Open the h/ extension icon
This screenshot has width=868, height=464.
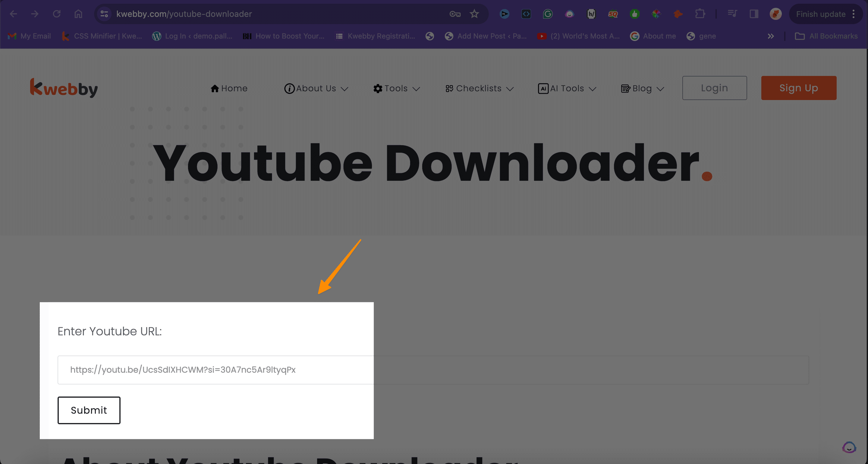pos(591,14)
